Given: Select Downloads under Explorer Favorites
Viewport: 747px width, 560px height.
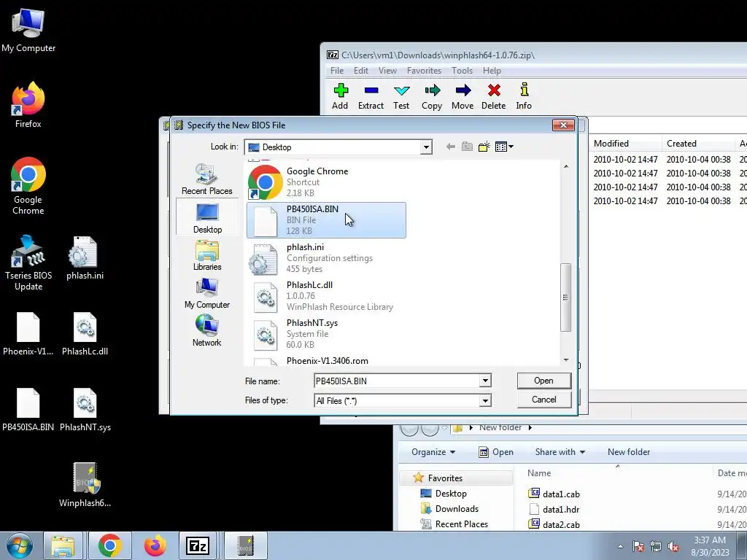Looking at the screenshot, I should pos(457,508).
